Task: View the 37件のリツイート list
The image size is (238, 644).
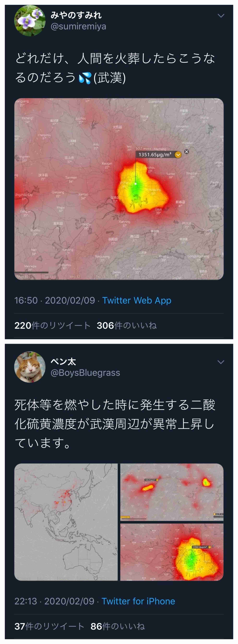Action: (49, 626)
